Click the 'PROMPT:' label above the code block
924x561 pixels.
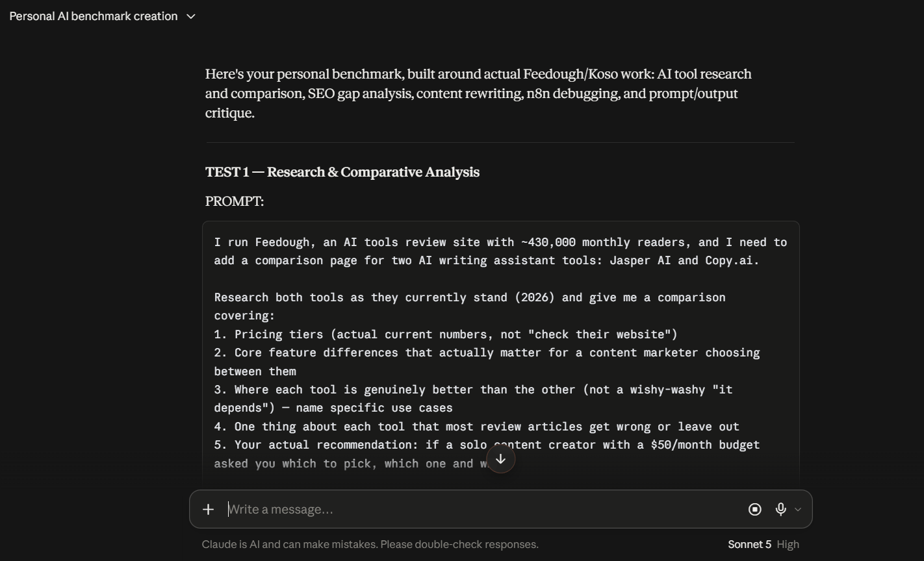coord(235,201)
